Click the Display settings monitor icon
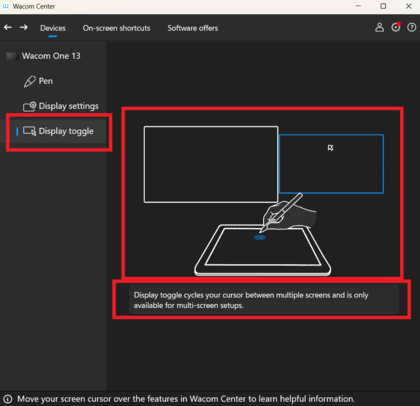Viewport: 420px width, 406px height. 29,106
